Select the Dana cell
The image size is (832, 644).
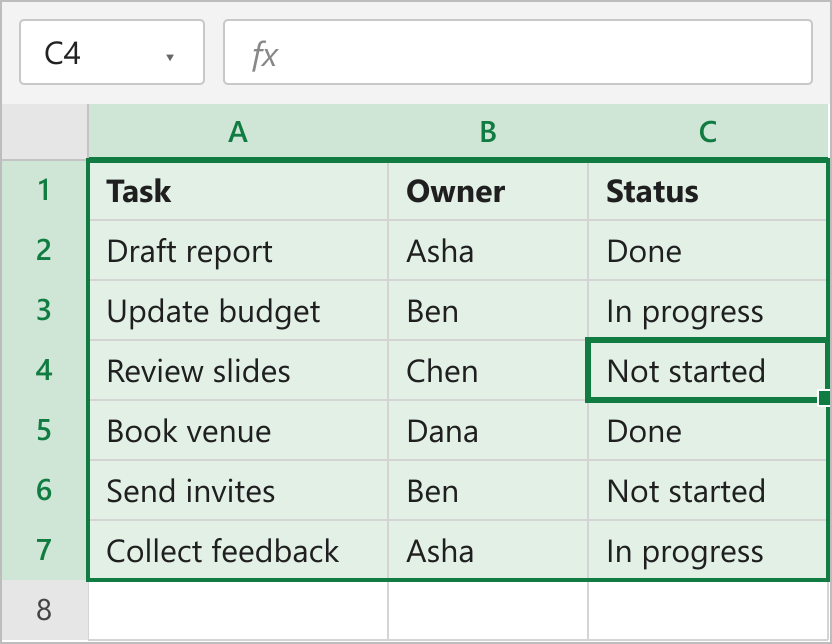click(x=488, y=430)
